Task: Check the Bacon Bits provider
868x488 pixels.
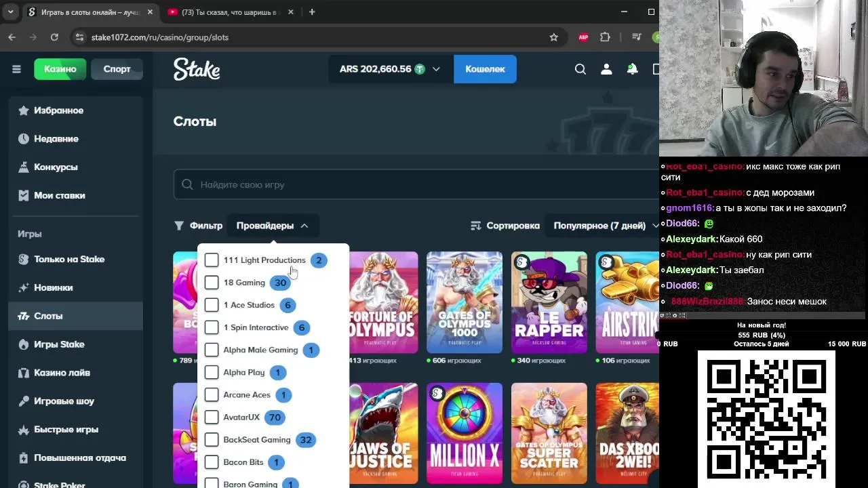Action: (212, 462)
